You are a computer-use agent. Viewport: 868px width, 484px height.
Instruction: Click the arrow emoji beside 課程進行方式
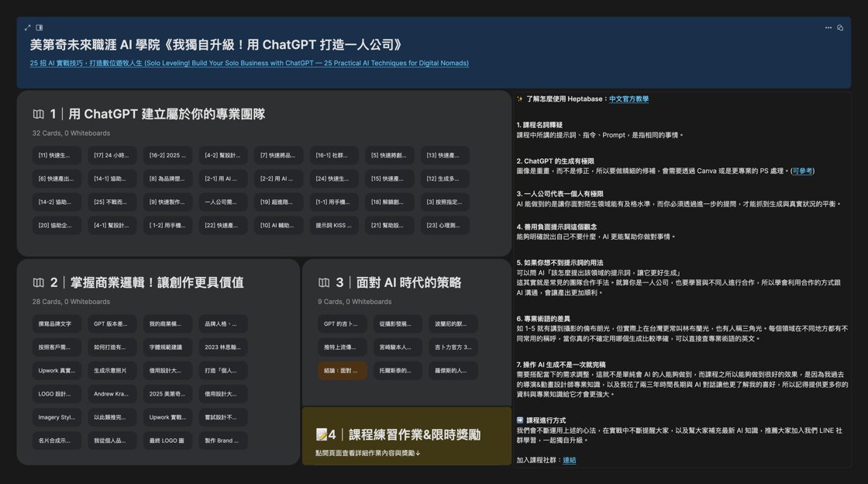pos(520,420)
